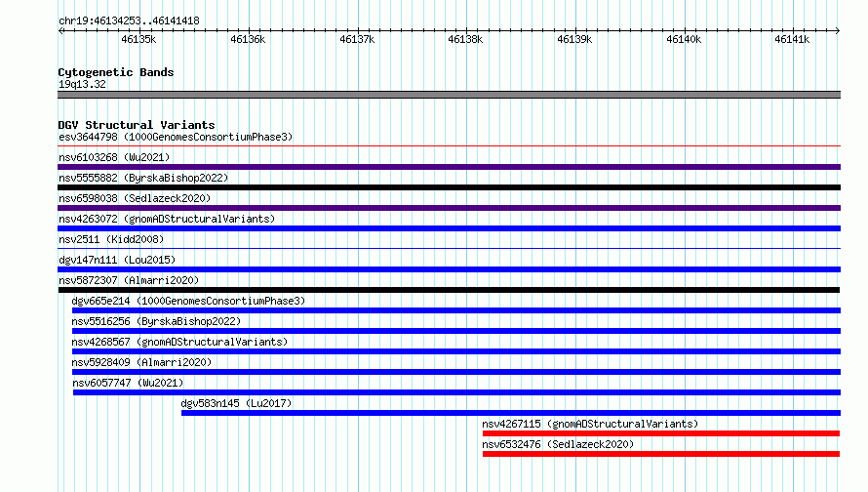Click the right arrowhead of the ruler
868x492 pixels.
(838, 30)
